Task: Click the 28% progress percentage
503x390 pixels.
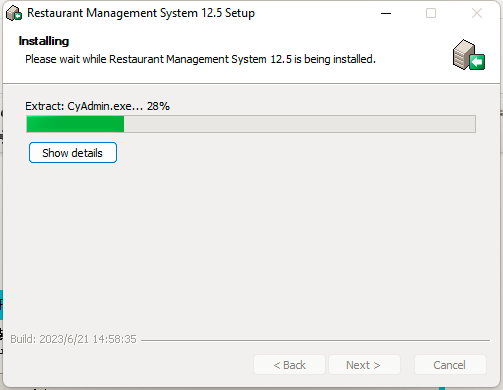Action: click(158, 106)
